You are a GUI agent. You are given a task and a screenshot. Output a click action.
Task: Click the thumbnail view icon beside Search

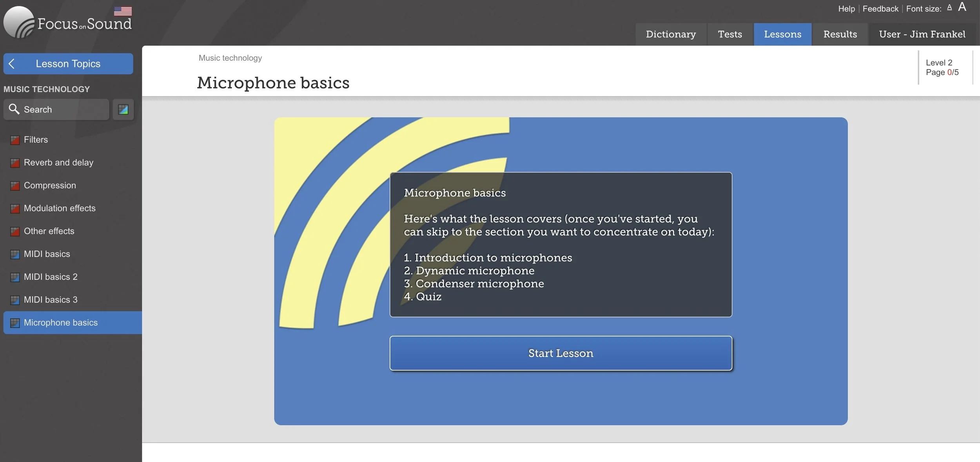click(123, 109)
